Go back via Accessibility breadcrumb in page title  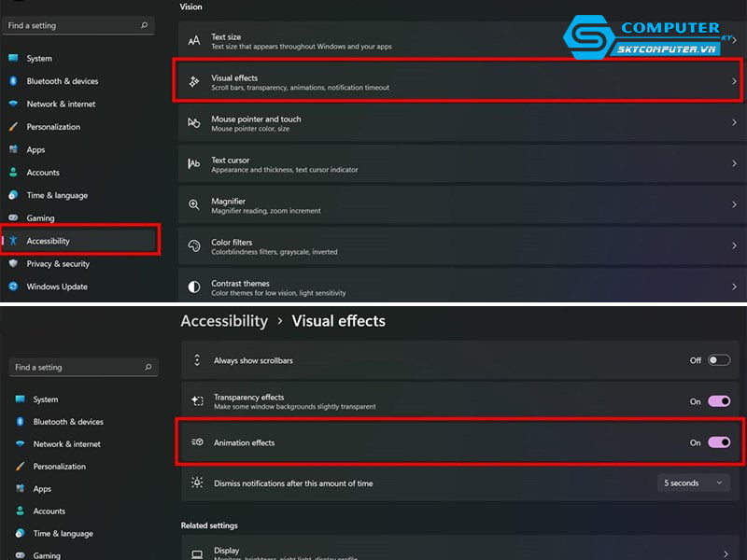[x=224, y=321]
